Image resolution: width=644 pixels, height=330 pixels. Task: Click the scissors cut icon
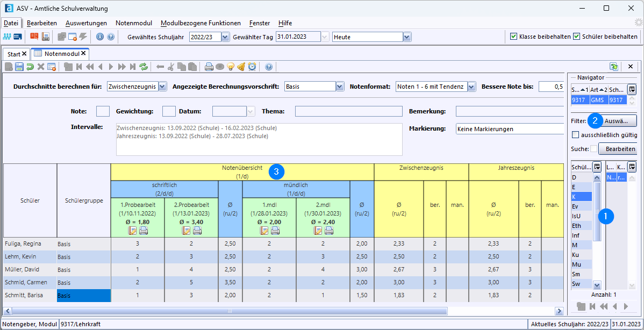[x=171, y=67]
